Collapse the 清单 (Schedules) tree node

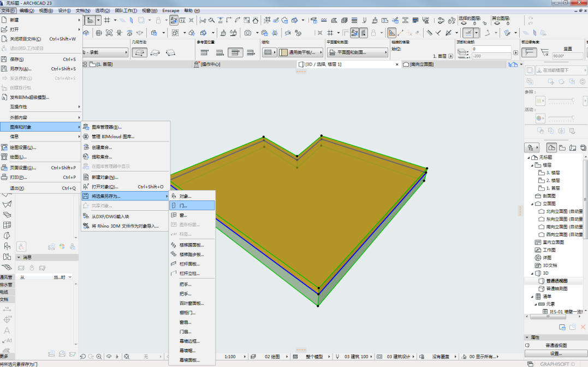point(532,297)
